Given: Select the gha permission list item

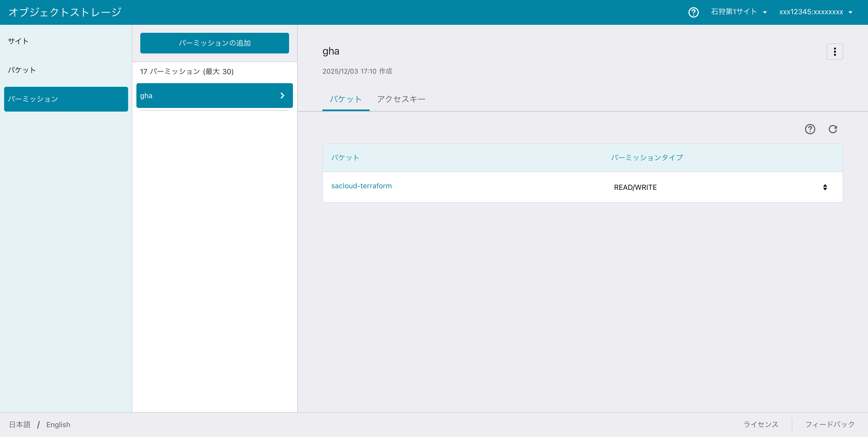Looking at the screenshot, I should pos(202,96).
